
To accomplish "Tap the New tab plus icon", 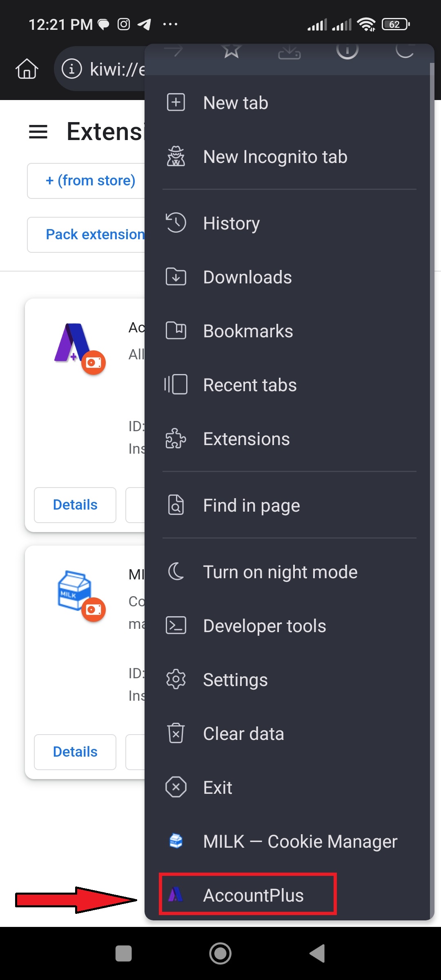I will (176, 102).
